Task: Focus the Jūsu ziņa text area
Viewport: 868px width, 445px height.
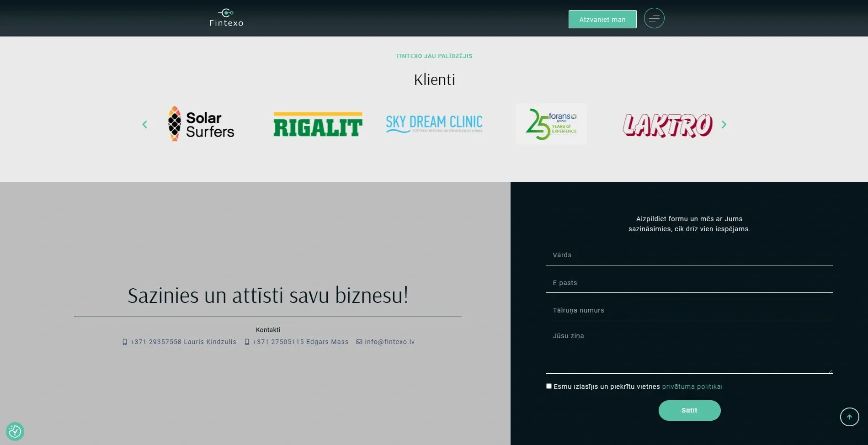Action: tap(689, 350)
